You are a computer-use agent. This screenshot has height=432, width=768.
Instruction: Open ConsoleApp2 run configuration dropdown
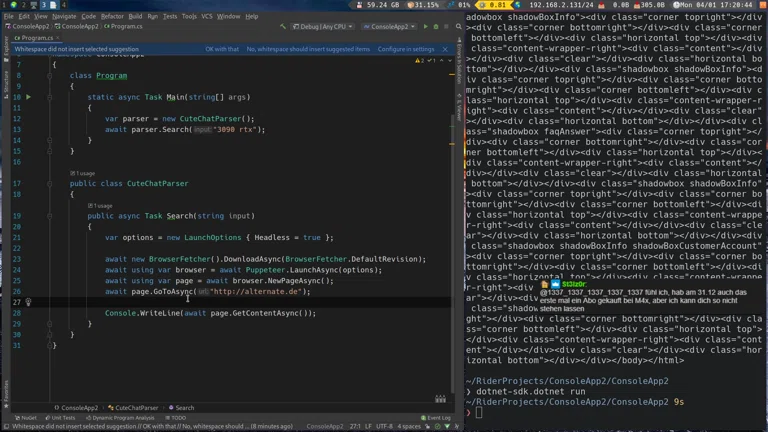[389, 26]
